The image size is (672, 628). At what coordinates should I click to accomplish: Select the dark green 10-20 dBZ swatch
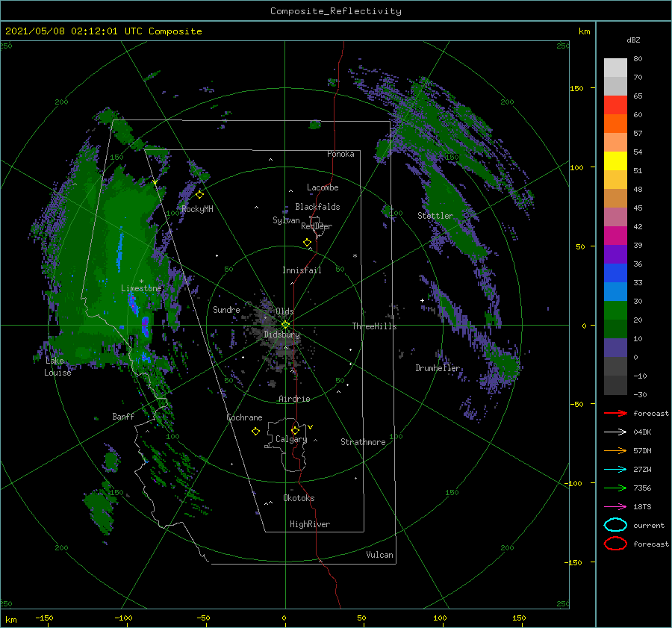tap(615, 329)
